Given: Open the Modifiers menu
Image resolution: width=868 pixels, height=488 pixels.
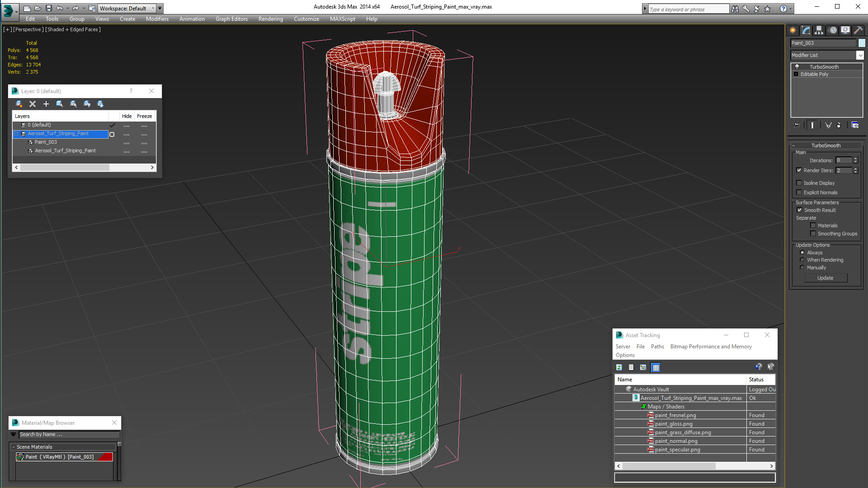Looking at the screenshot, I should (157, 19).
